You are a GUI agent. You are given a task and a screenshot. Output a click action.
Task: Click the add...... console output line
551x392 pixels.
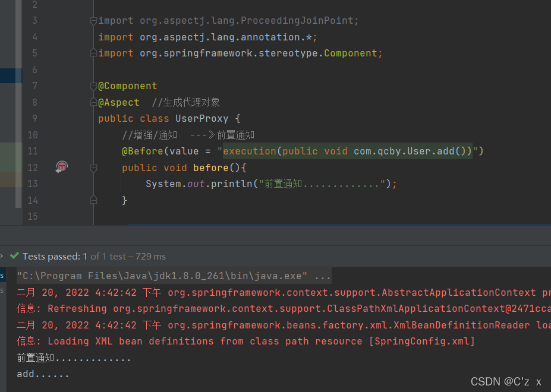tap(43, 374)
